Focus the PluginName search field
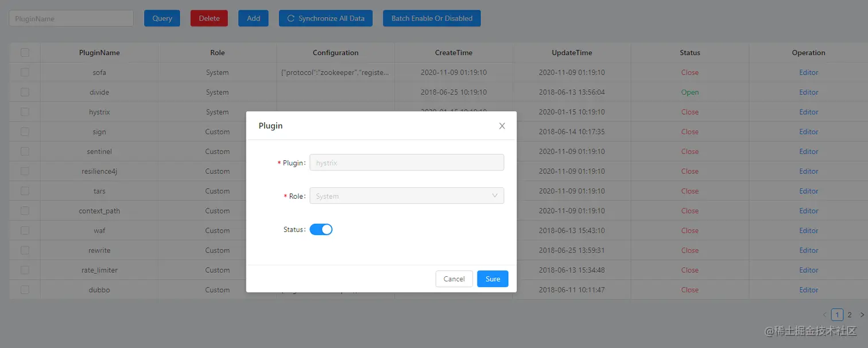This screenshot has height=348, width=868. (71, 18)
